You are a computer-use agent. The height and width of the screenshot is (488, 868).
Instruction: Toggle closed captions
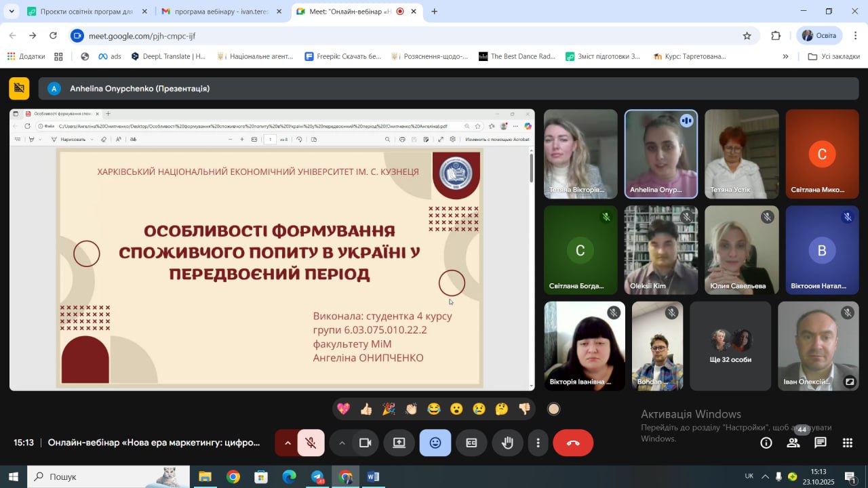(x=471, y=443)
